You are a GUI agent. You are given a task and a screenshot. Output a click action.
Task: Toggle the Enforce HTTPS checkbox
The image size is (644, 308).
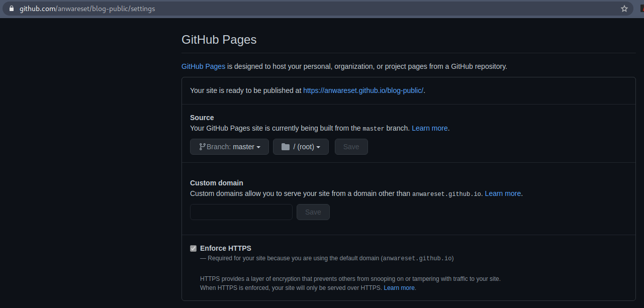(193, 248)
